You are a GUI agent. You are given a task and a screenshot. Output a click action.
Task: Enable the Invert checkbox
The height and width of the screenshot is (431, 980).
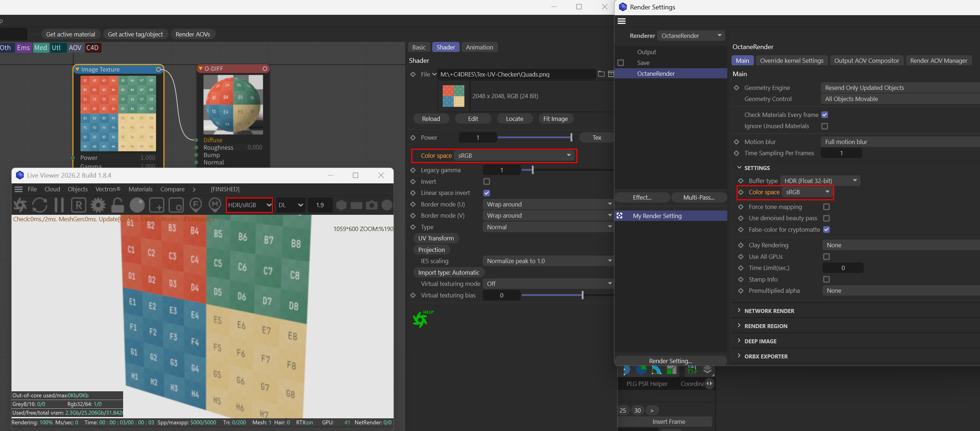486,182
